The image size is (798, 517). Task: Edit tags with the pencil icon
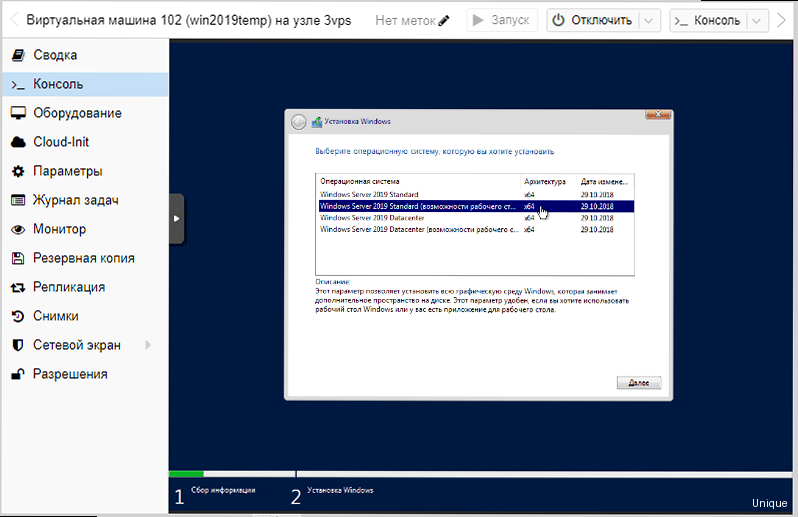[x=444, y=20]
